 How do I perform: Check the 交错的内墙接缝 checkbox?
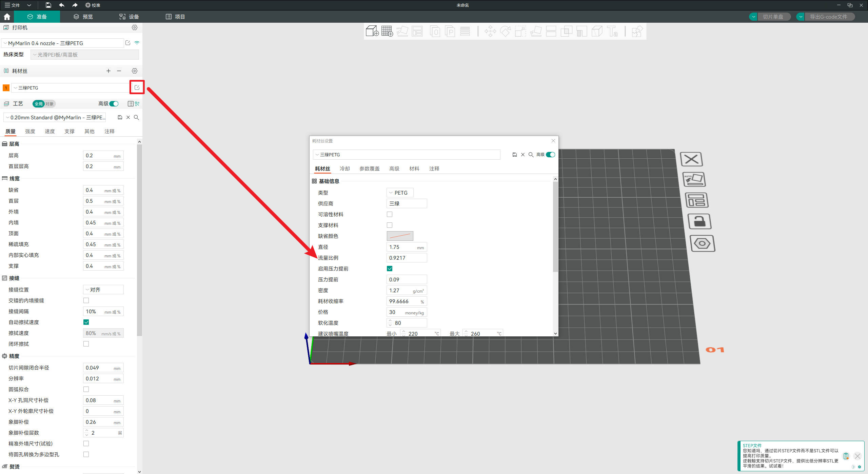86,300
